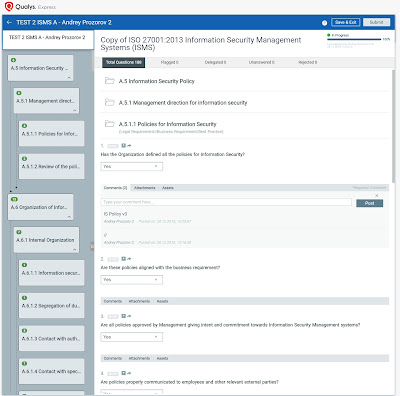This screenshot has width=400, height=396.
Task: Collapse the A.5.1 Management direct... node
Action: coord(75,110)
